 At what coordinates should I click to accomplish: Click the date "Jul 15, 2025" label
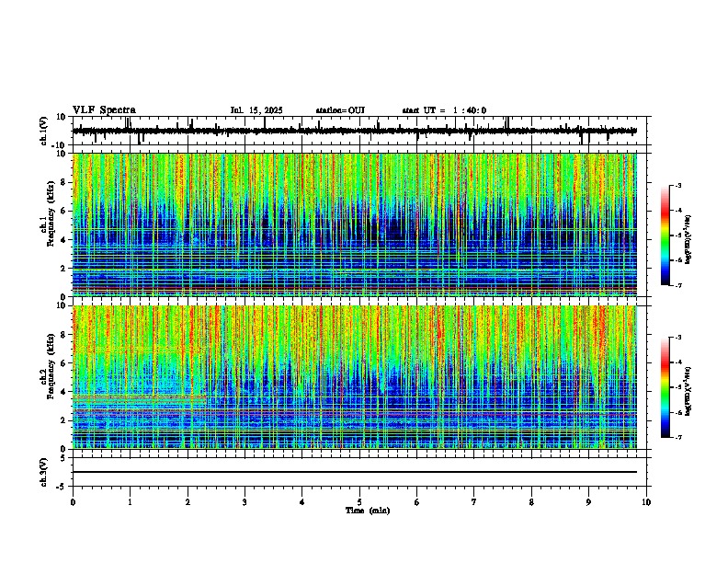point(256,110)
